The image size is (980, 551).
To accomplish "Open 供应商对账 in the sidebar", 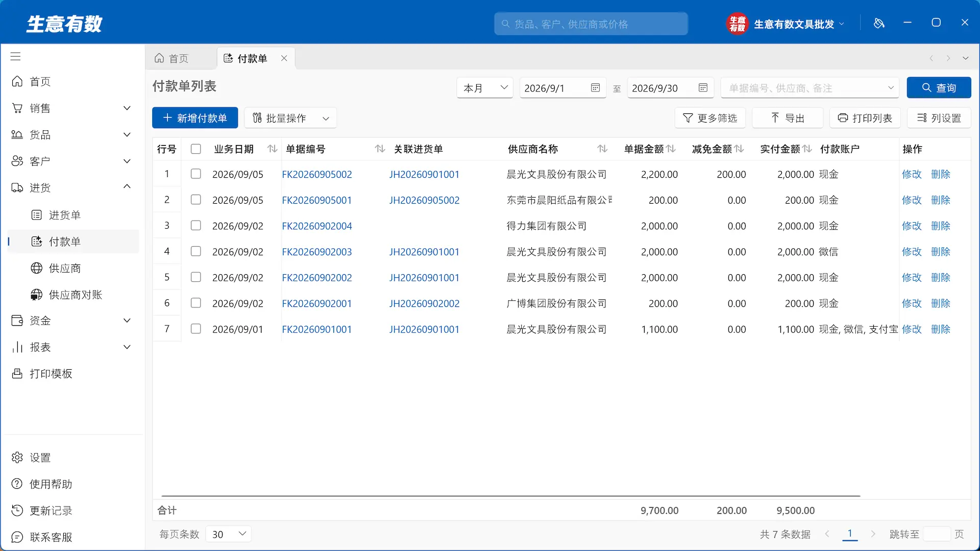I will click(73, 295).
